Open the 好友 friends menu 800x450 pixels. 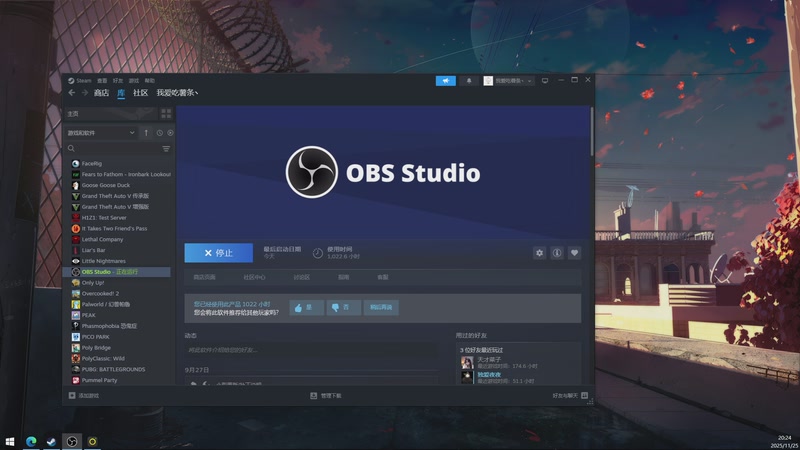point(118,81)
